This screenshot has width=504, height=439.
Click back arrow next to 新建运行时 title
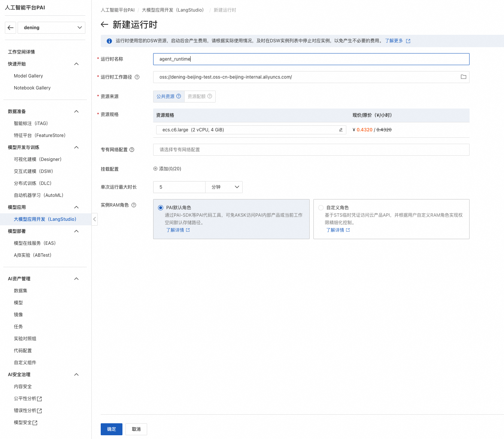pyautogui.click(x=104, y=25)
